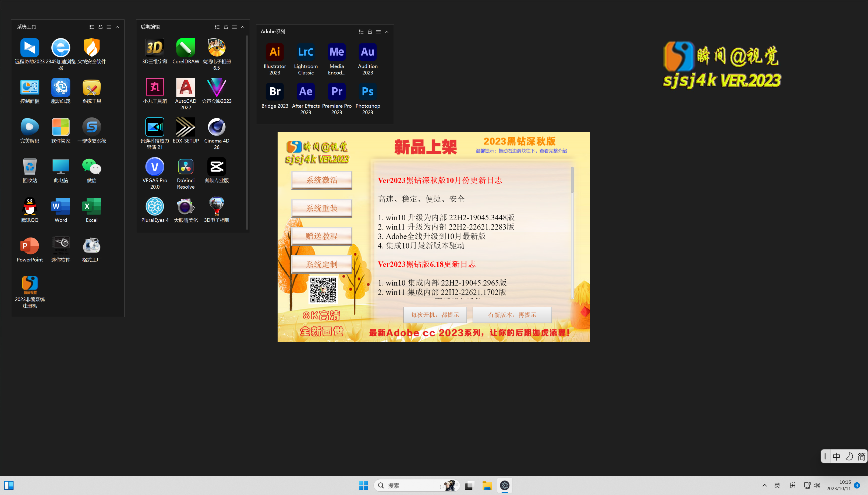Launch Lightroom Classic icon
Viewport: 868px width, 495px height.
pyautogui.click(x=306, y=59)
